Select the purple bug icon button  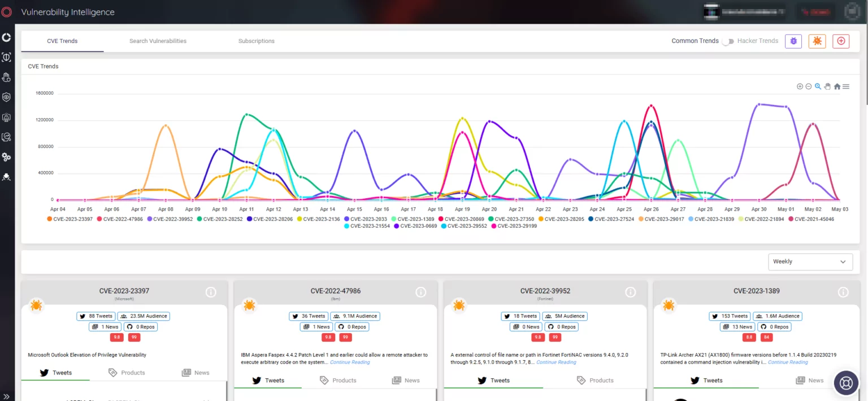tap(793, 41)
